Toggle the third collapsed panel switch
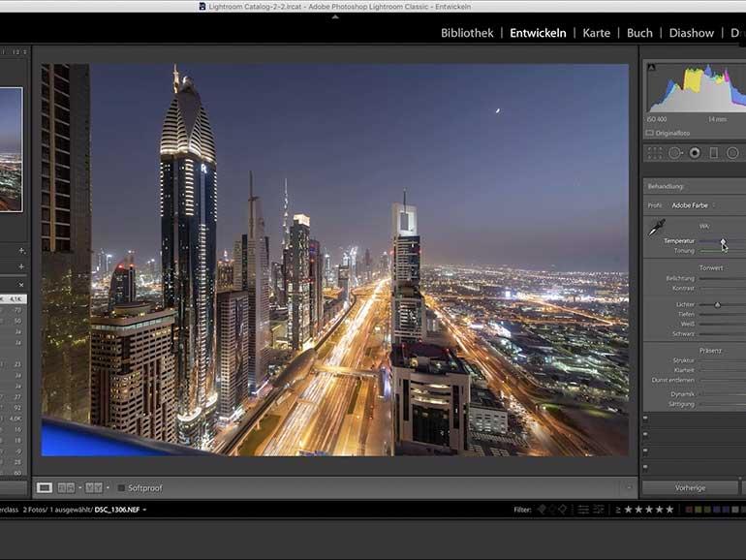This screenshot has width=746, height=560. point(645,451)
